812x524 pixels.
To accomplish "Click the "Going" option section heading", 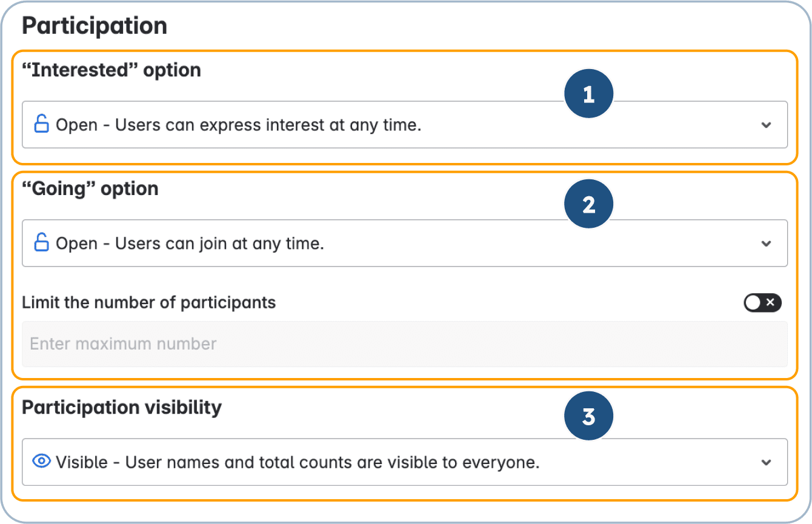I will click(x=90, y=189).
